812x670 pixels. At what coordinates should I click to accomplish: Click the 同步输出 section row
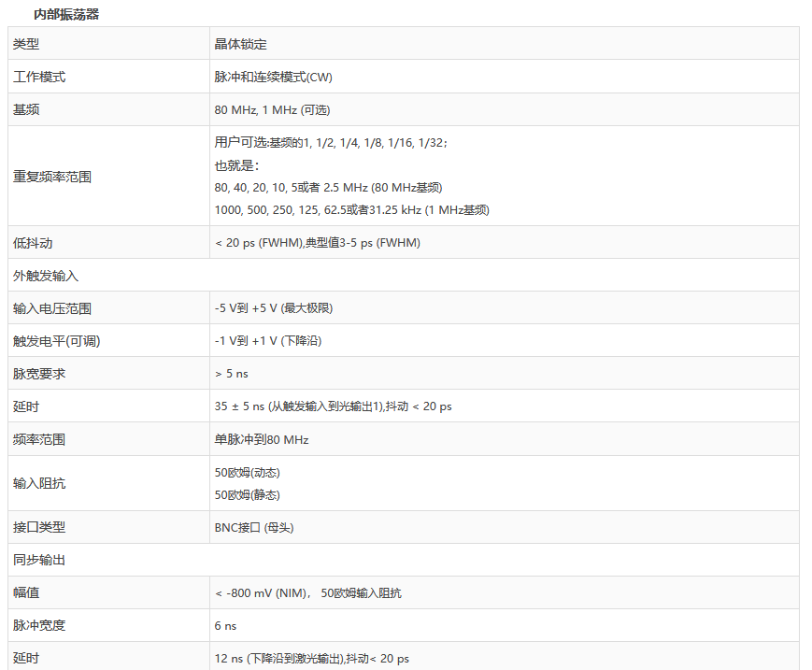[x=39, y=560]
